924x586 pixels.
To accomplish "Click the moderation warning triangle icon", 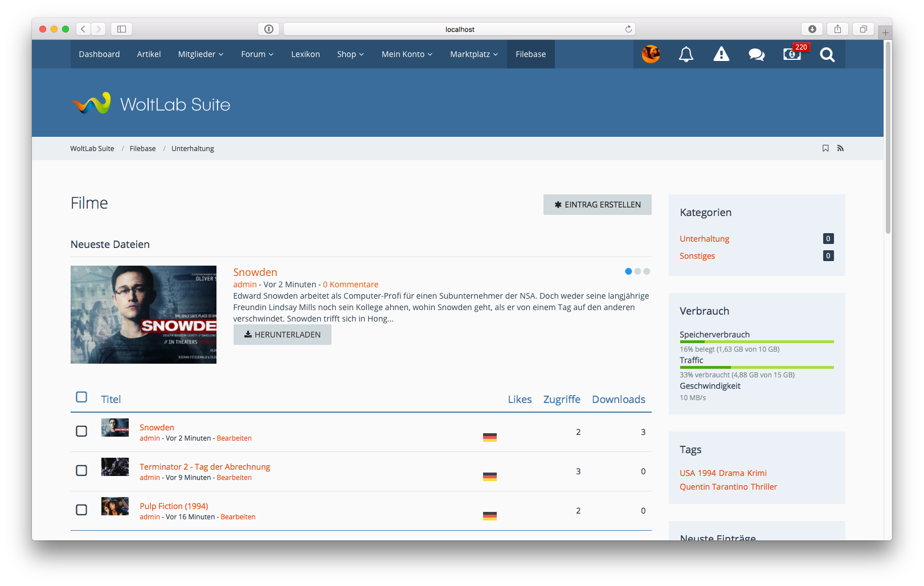I will click(721, 54).
